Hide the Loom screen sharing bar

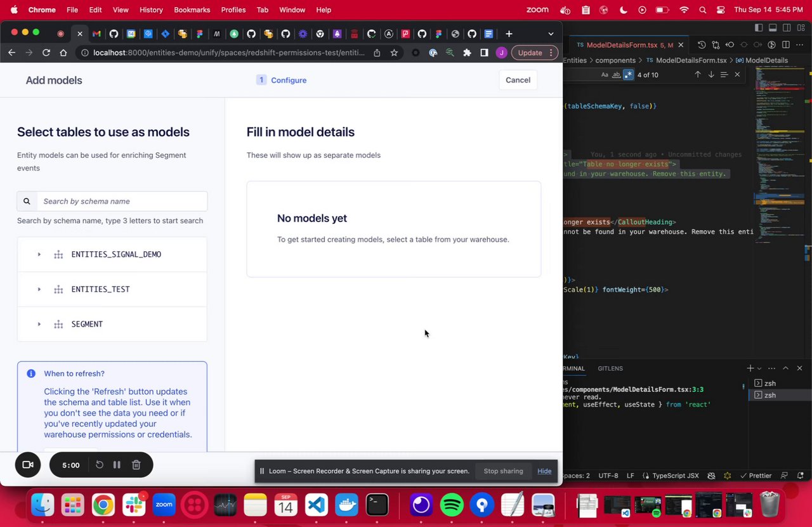(544, 471)
